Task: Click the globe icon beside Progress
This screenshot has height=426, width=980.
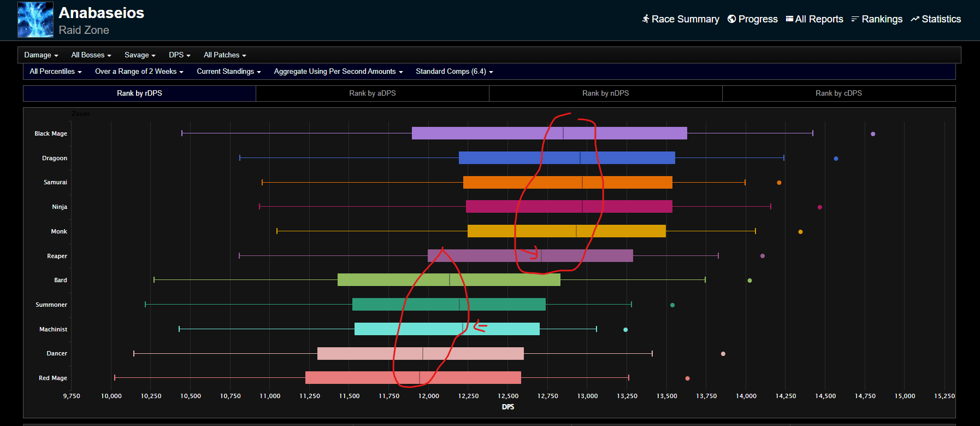Action: tap(731, 19)
